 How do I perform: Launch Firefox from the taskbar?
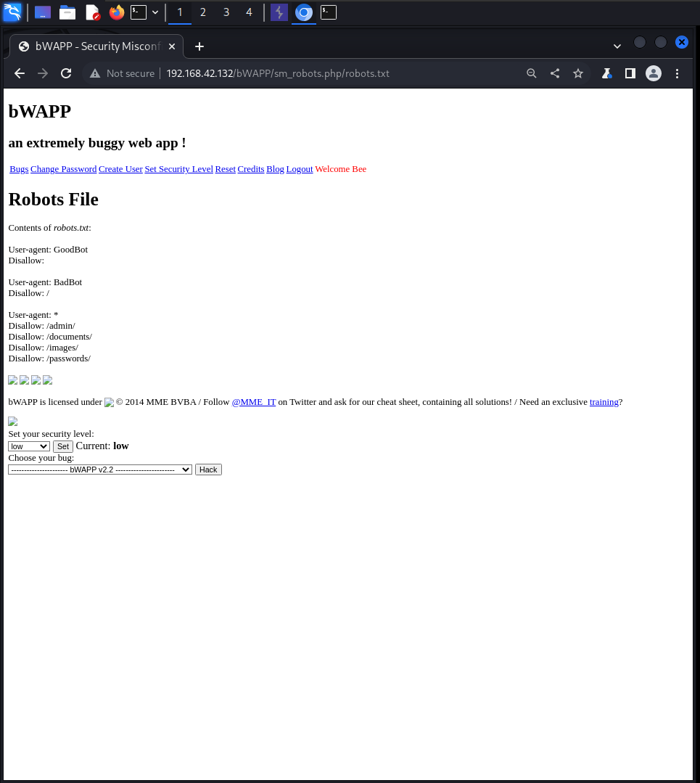pos(116,12)
